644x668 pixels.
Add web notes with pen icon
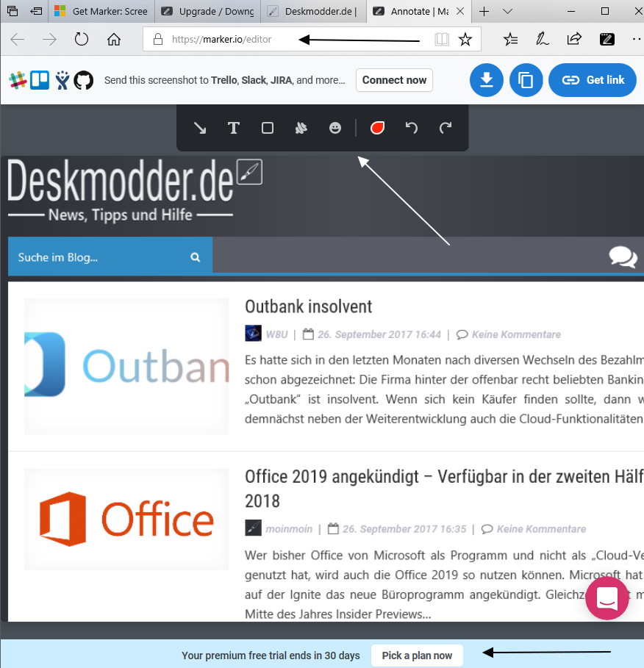click(542, 40)
